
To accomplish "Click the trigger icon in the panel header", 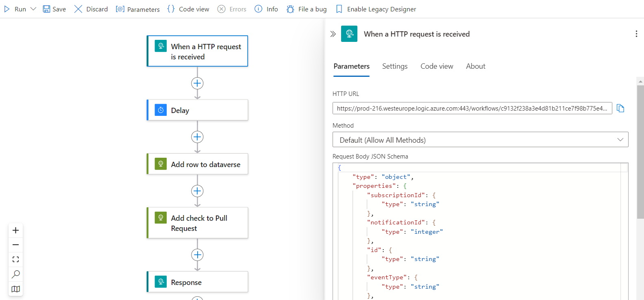I will (349, 34).
